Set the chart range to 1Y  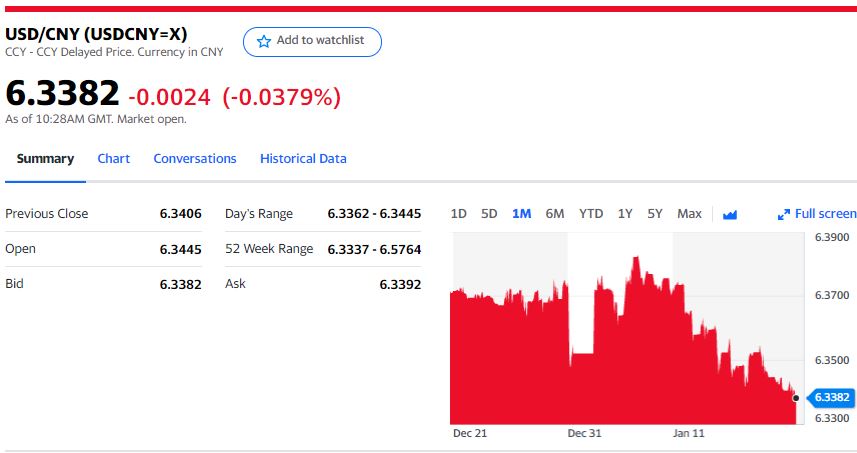coord(625,213)
